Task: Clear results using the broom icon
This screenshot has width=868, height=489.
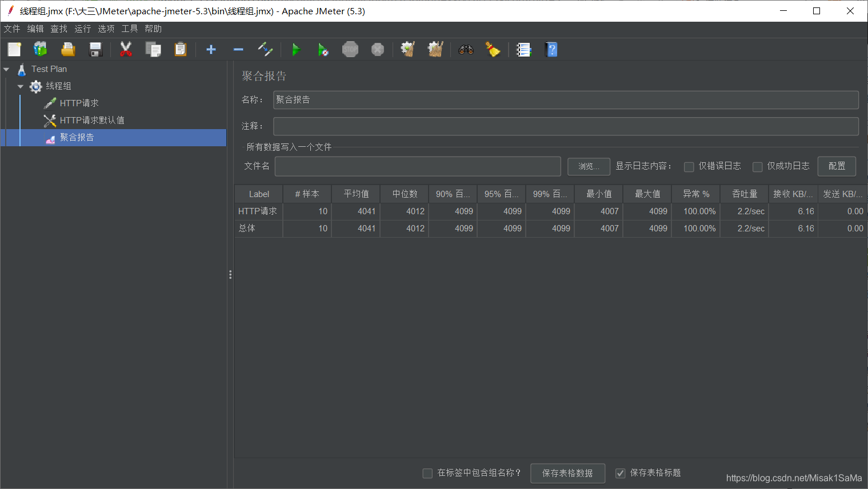Action: pyautogui.click(x=493, y=50)
